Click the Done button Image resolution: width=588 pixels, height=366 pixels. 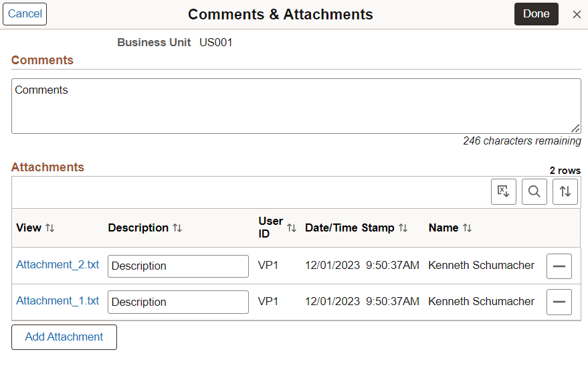[536, 14]
